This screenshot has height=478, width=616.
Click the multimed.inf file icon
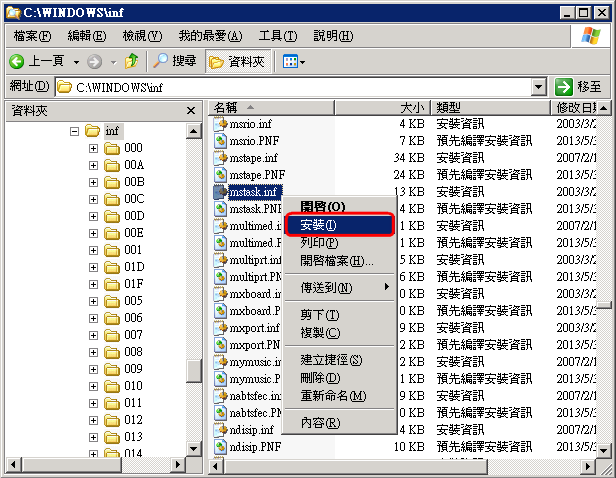(220, 226)
